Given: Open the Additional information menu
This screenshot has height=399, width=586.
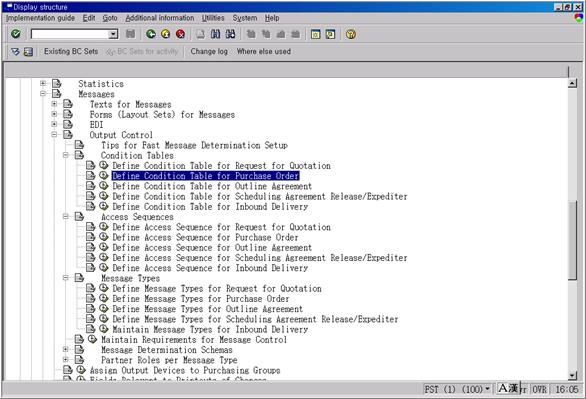Looking at the screenshot, I should (160, 18).
